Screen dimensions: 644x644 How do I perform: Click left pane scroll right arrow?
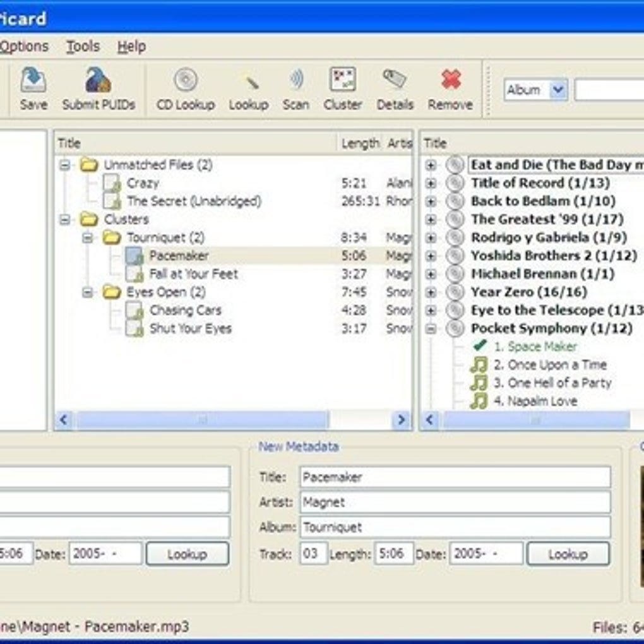click(x=402, y=420)
